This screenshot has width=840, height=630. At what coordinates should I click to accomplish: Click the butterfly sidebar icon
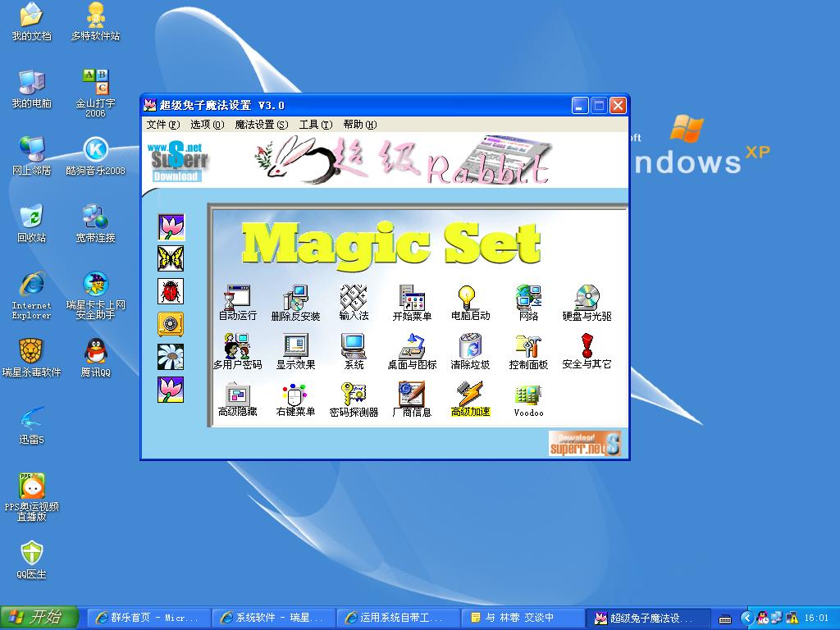pyautogui.click(x=171, y=258)
